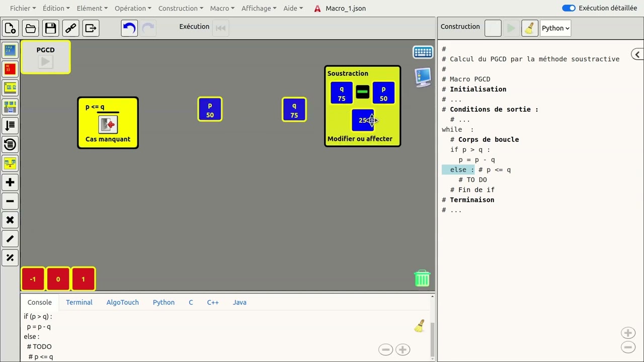Click the p operand in Soustraction
644x362 pixels.
383,94
